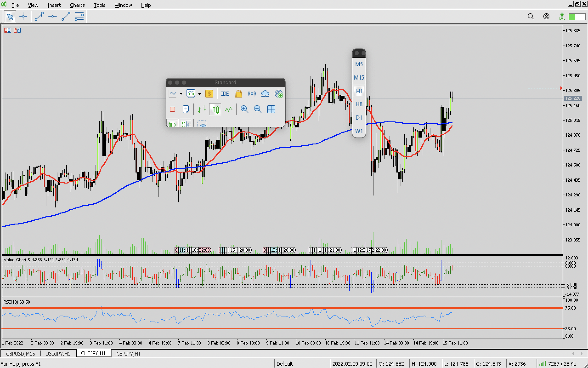
Task: Open Depth of Market icon on chart
Action: click(8, 30)
